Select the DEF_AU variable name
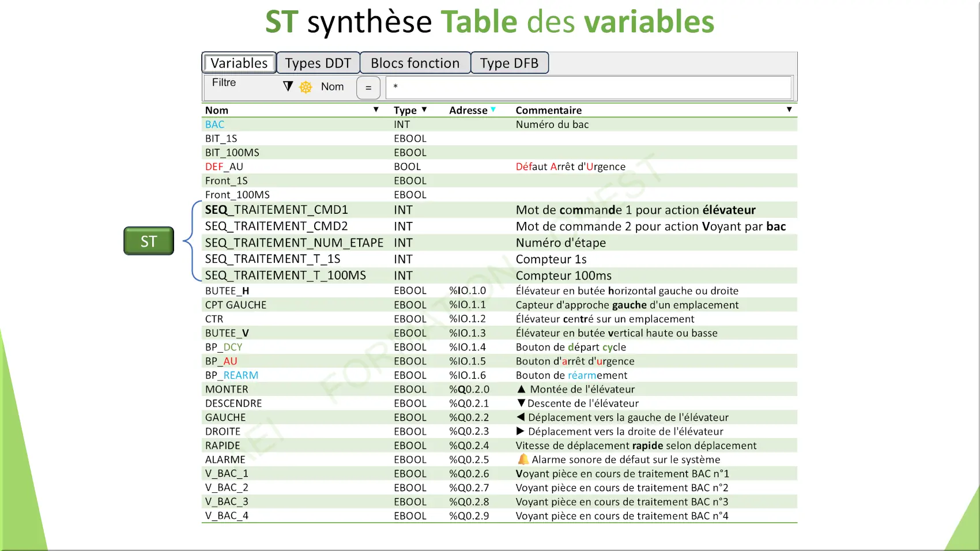Screen dimensions: 980x551 [224, 167]
